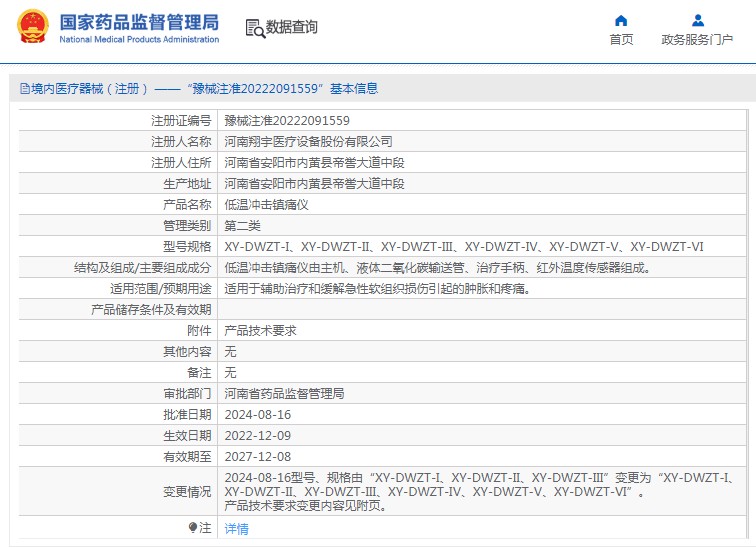Select approval date 2024-08-16
The image size is (756, 547).
[258, 415]
